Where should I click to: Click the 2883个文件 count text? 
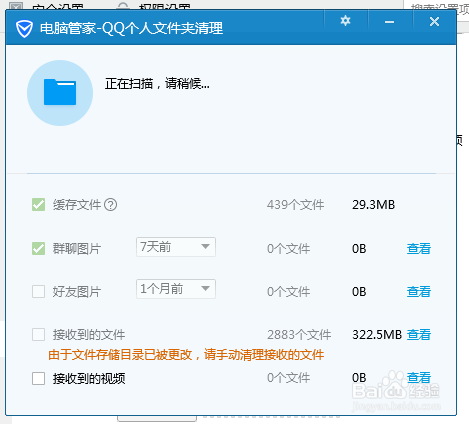[299, 335]
